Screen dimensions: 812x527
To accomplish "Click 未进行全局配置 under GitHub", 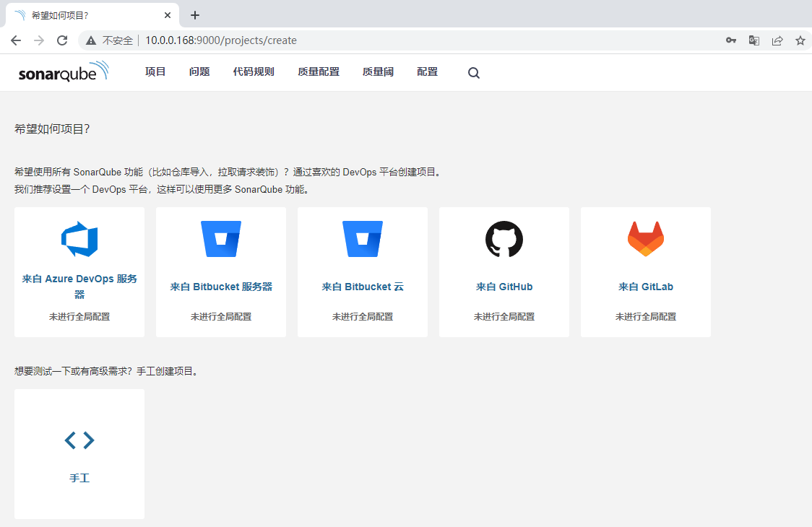I will point(504,316).
